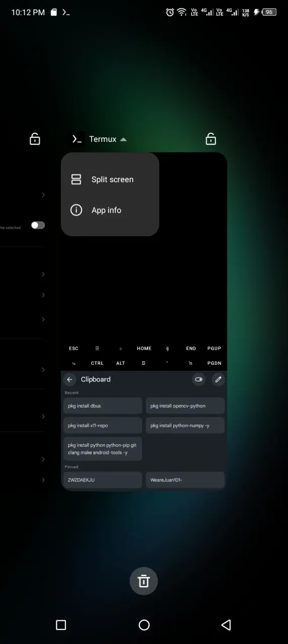Tap the hamburger menu extra key
The width and height of the screenshot is (288, 644).
click(x=97, y=349)
